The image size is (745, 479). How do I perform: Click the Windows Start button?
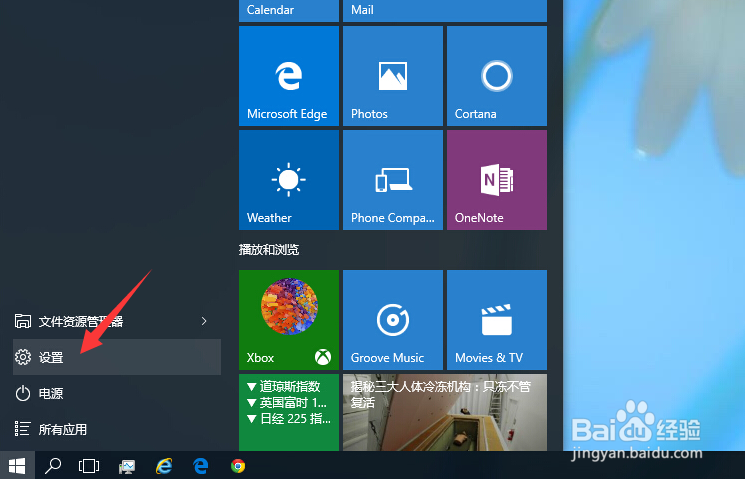click(x=17, y=466)
